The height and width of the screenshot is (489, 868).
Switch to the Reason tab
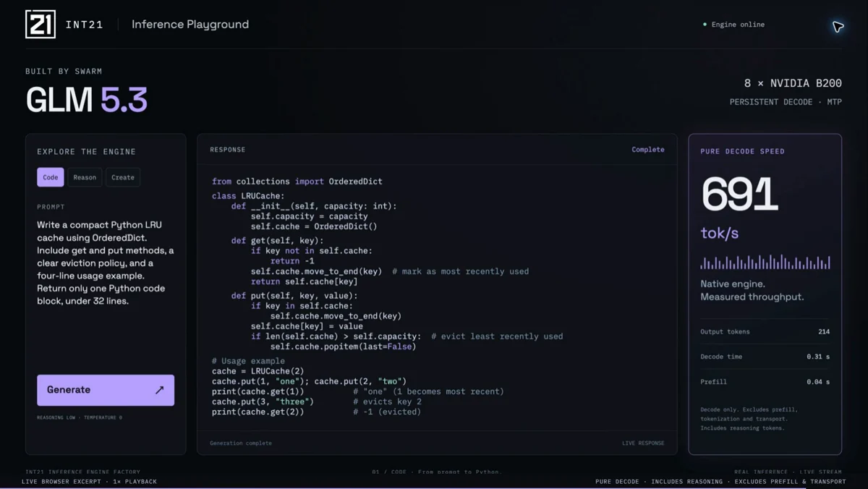pos(85,177)
